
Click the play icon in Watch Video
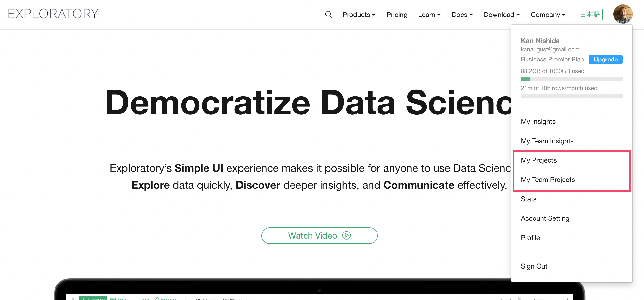pos(346,235)
